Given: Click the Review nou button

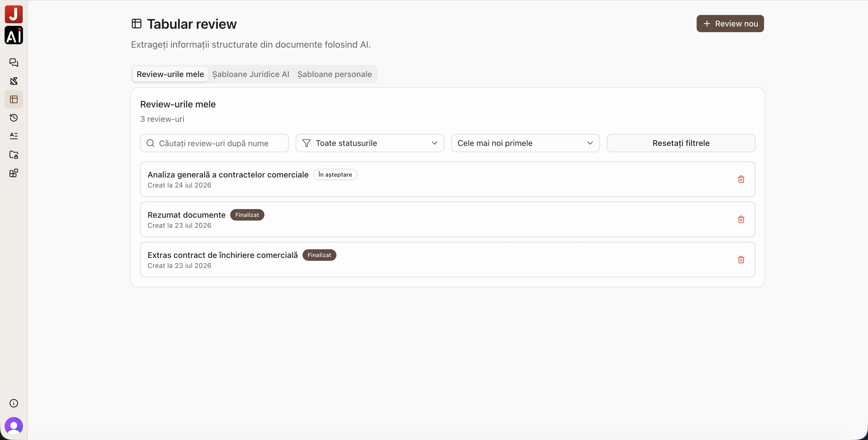Looking at the screenshot, I should coord(730,24).
